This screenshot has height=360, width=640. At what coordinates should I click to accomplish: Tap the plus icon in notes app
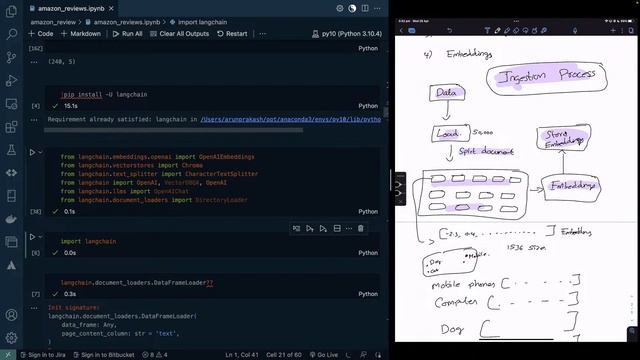pyautogui.click(x=613, y=31)
